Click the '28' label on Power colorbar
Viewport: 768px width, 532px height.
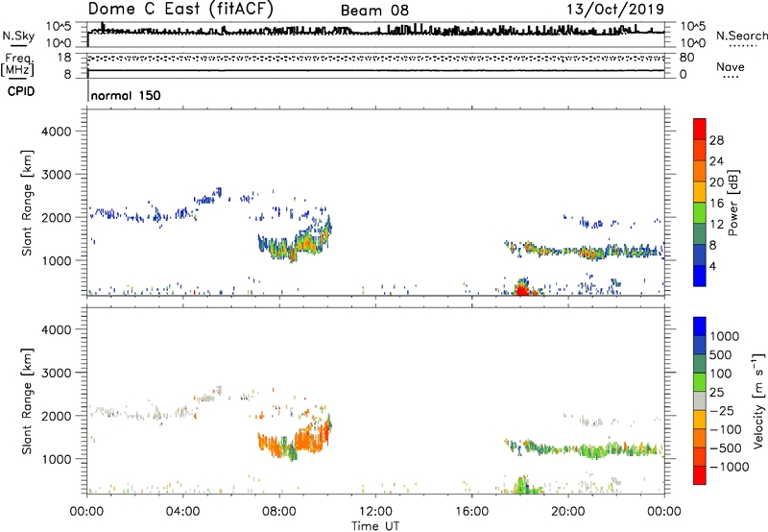point(716,140)
